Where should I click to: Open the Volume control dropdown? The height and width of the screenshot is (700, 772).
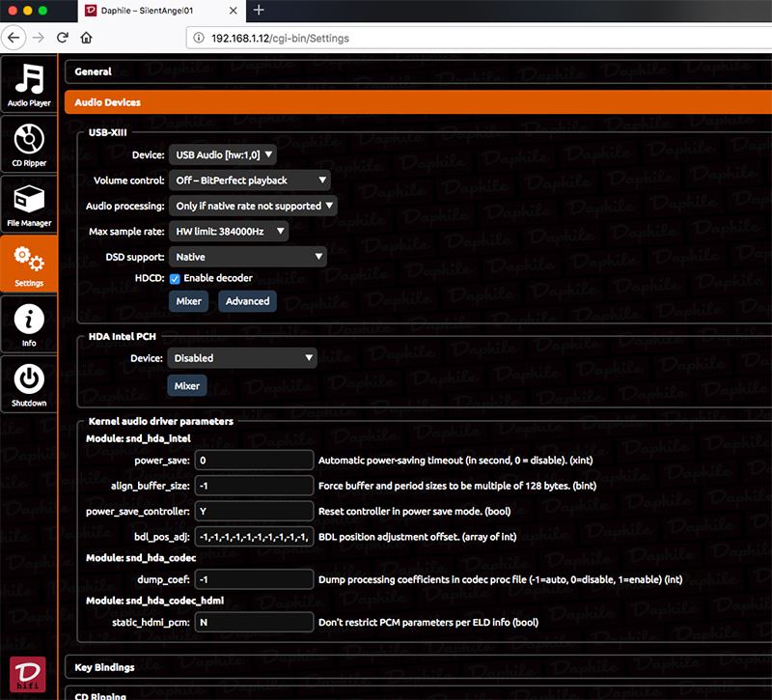tap(250, 181)
